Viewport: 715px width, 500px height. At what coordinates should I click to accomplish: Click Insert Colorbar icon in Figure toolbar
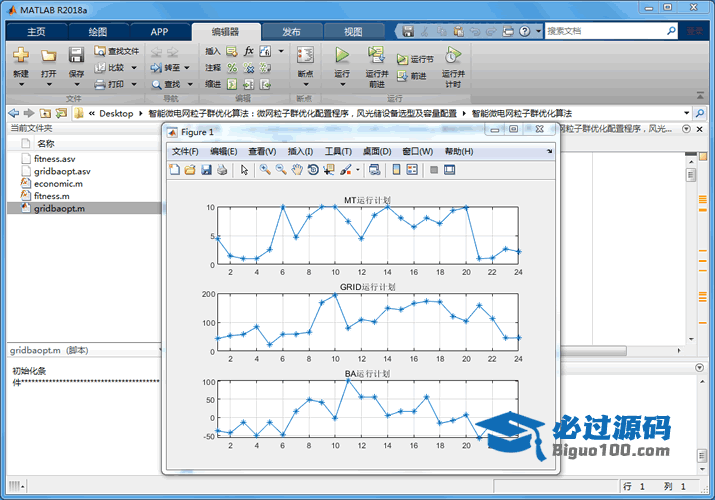click(x=396, y=170)
